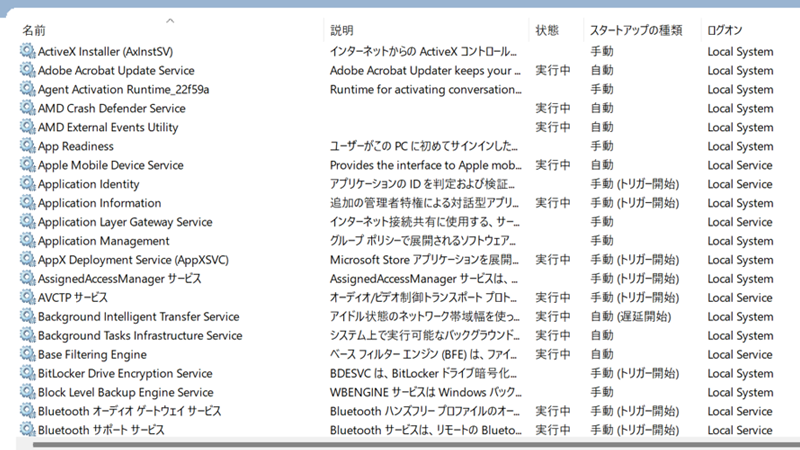Click gear icon of Application Management
The height and width of the screenshot is (450, 800).
tap(27, 240)
